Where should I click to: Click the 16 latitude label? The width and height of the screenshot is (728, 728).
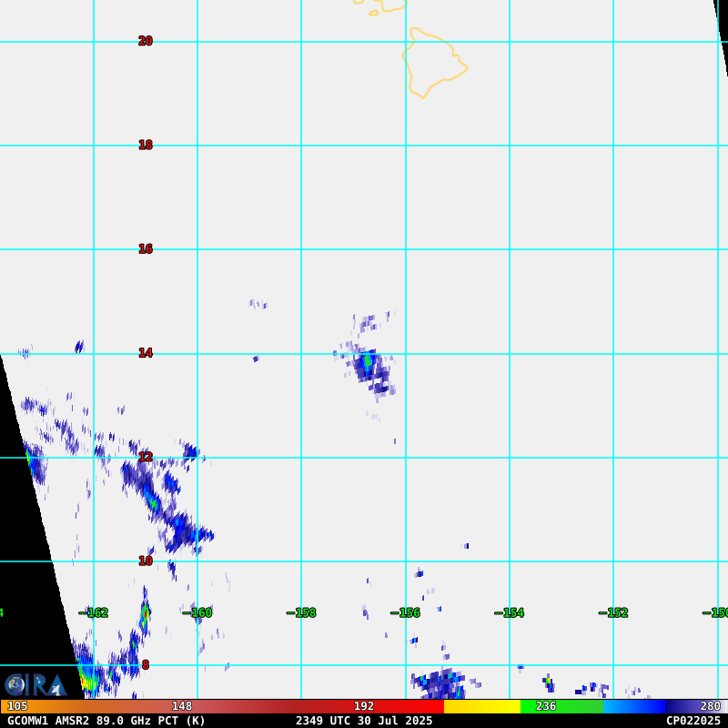pos(146,249)
